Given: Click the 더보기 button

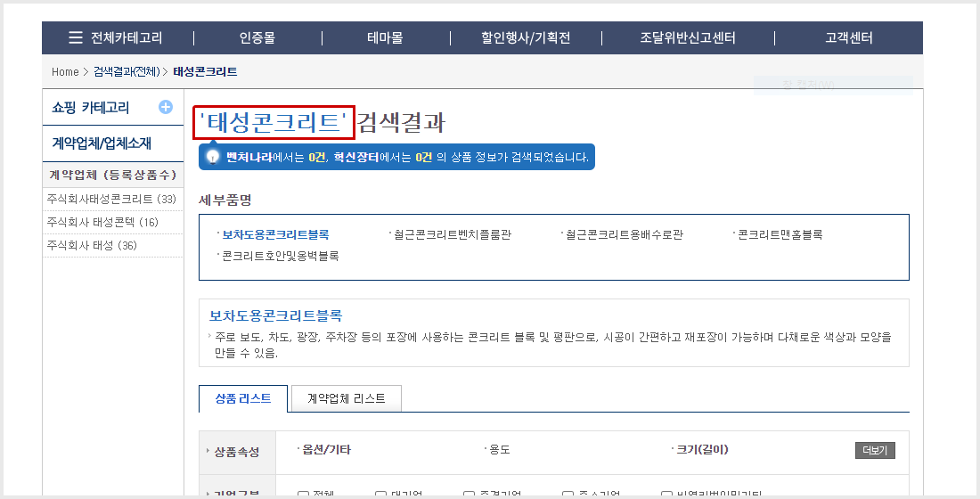Looking at the screenshot, I should (875, 450).
